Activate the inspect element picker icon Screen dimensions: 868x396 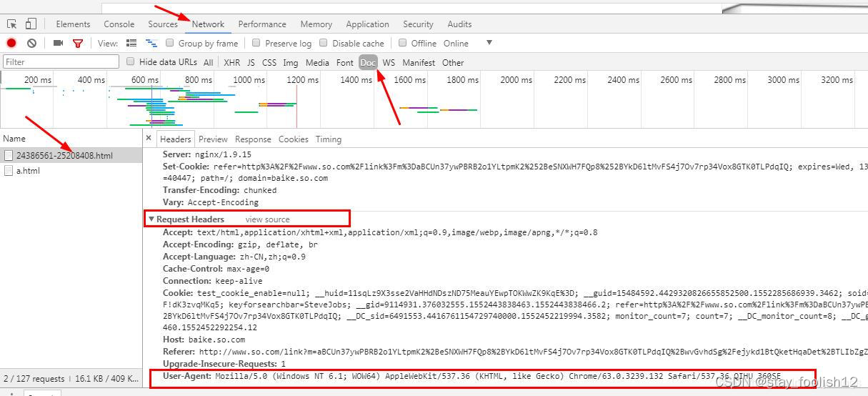coord(12,24)
